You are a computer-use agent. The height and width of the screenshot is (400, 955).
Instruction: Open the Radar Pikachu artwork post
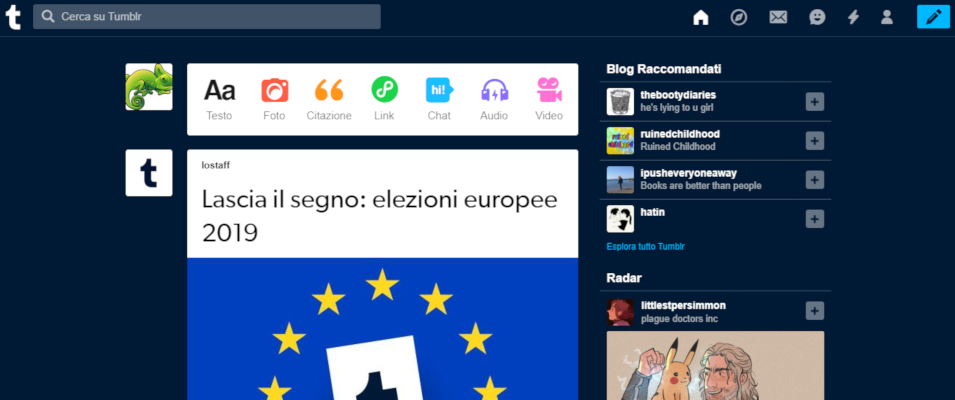715,365
